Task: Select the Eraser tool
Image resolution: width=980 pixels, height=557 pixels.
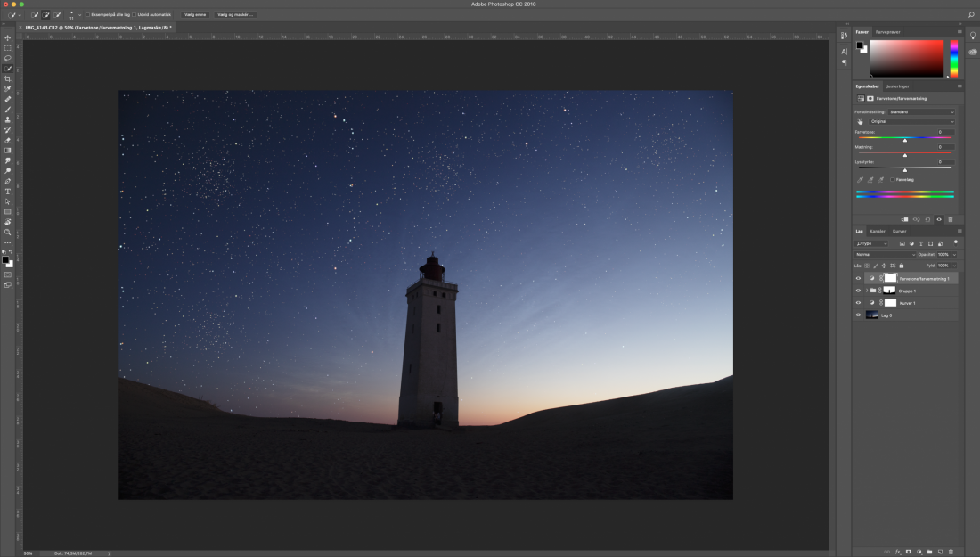Action: point(8,140)
